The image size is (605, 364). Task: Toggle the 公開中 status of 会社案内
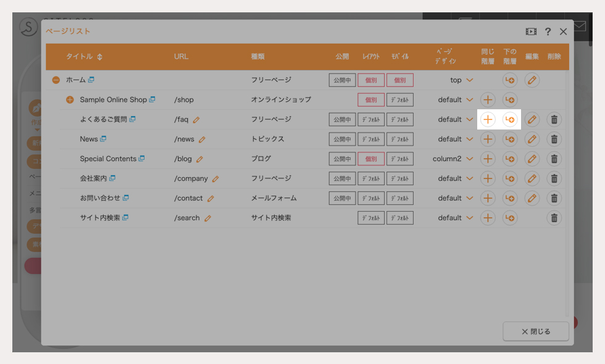342,178
